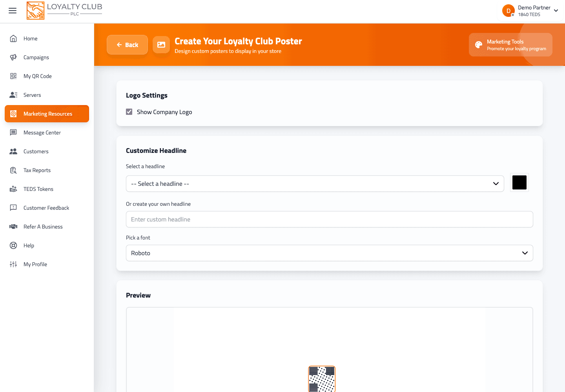Open Help page from sidebar

pos(47,245)
